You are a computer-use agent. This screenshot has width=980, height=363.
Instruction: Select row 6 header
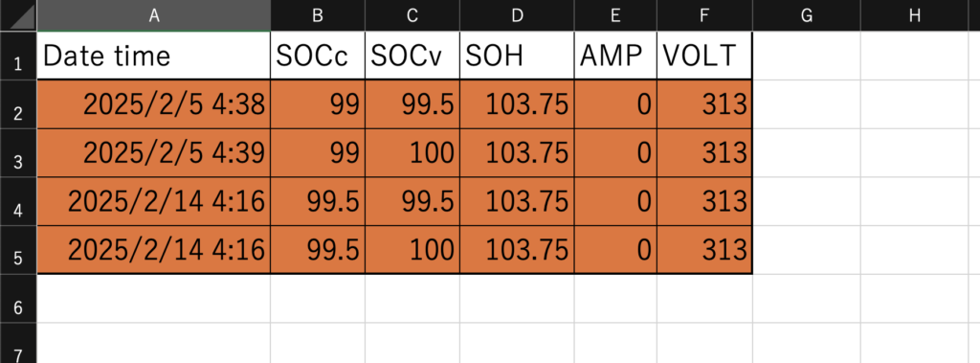coord(18,299)
